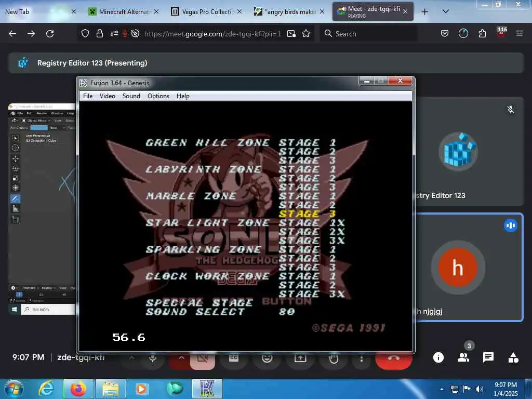Image resolution: width=532 pixels, height=399 pixels.
Task: Click annotation color swatch in Blender header
Action: coord(39,128)
